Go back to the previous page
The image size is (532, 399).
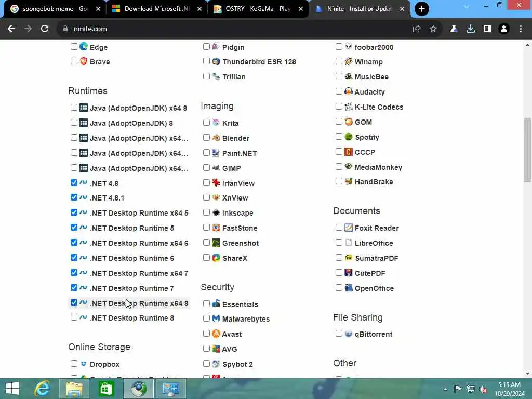(11, 29)
